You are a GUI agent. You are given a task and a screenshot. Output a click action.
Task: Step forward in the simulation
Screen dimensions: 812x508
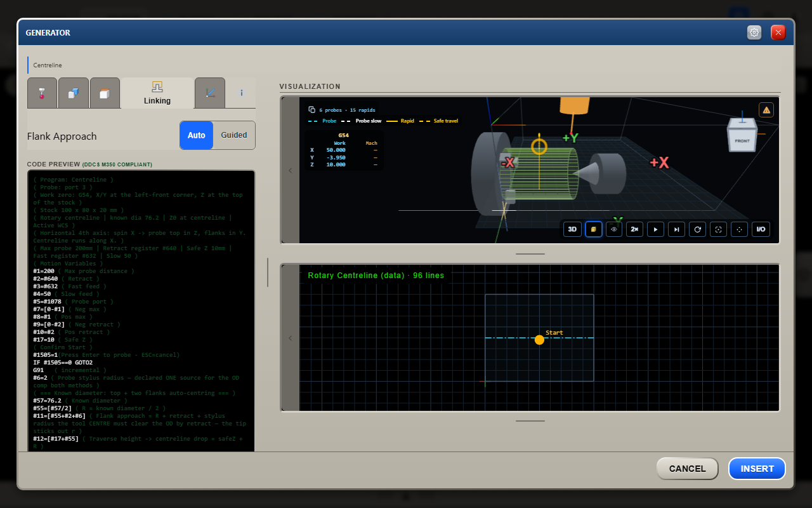(x=677, y=229)
